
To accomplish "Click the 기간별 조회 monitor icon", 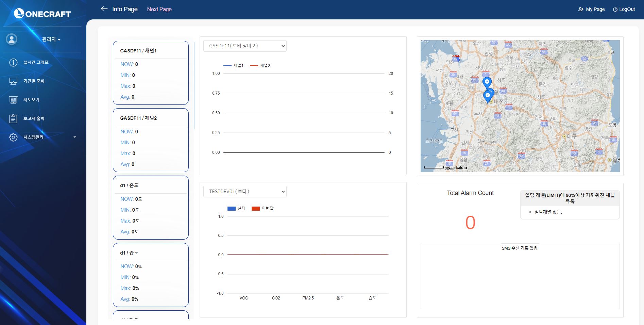I will pos(13,81).
